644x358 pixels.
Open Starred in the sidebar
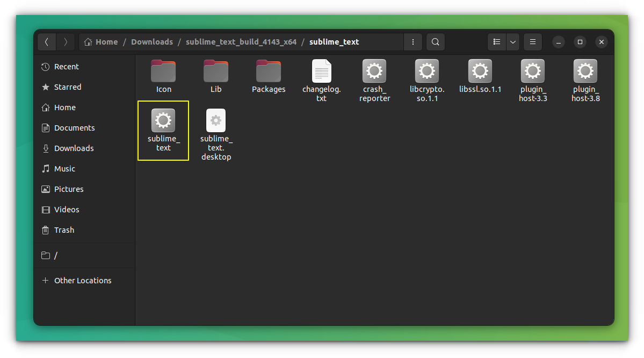point(85,87)
